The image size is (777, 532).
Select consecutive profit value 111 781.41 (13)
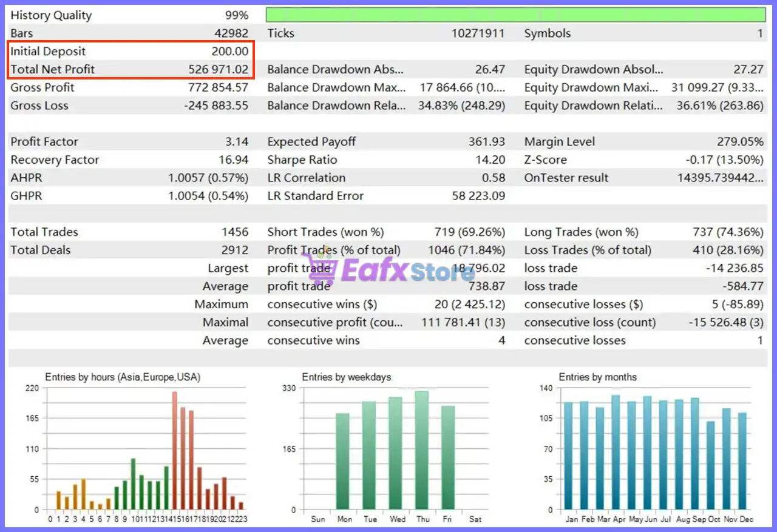[x=463, y=322]
